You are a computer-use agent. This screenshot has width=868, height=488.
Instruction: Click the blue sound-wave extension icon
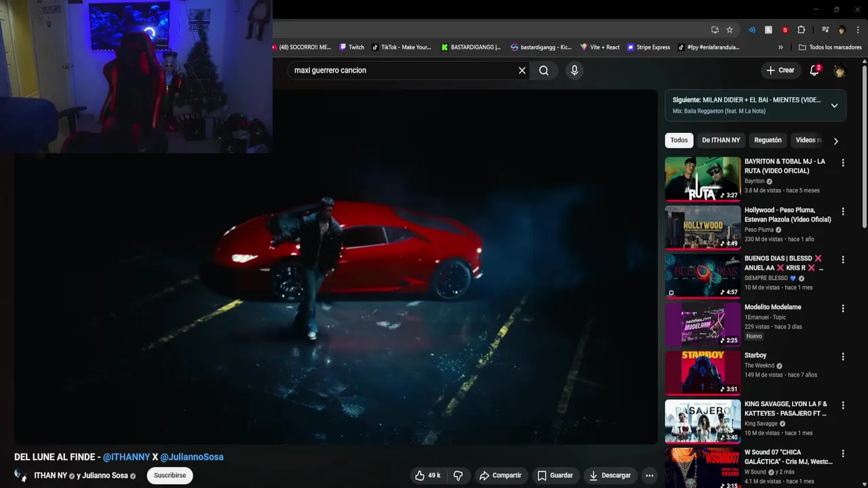752,30
